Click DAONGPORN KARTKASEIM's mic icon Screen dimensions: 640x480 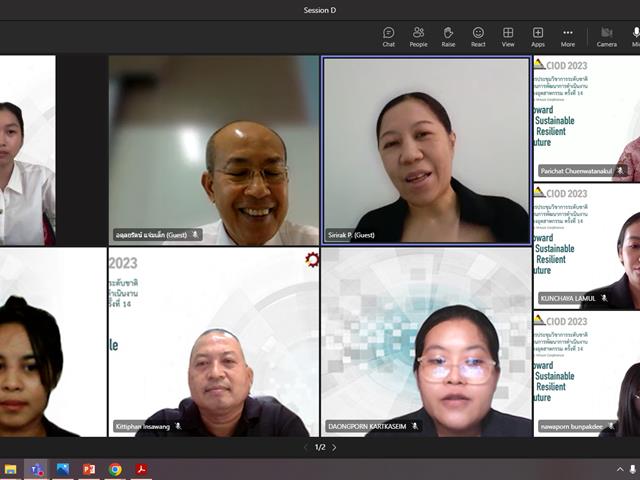[x=415, y=426]
